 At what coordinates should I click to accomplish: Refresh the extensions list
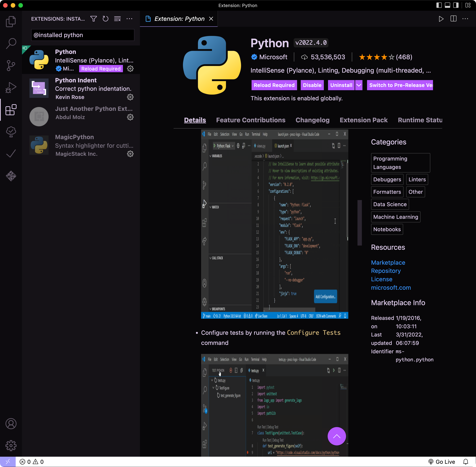106,19
